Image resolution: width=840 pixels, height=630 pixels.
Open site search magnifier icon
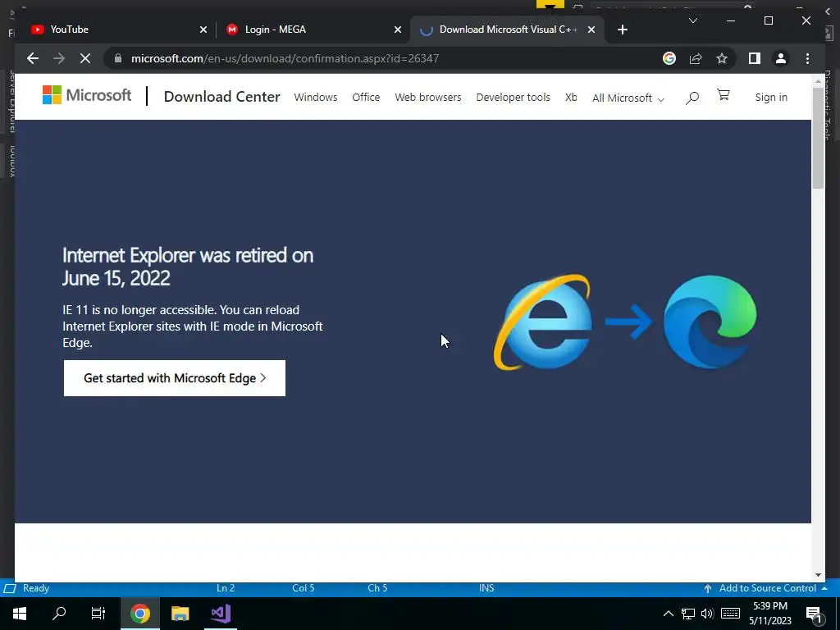coord(692,98)
